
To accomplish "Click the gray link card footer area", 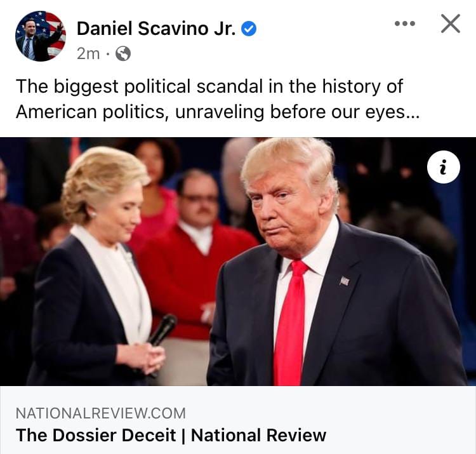I will (238, 420).
